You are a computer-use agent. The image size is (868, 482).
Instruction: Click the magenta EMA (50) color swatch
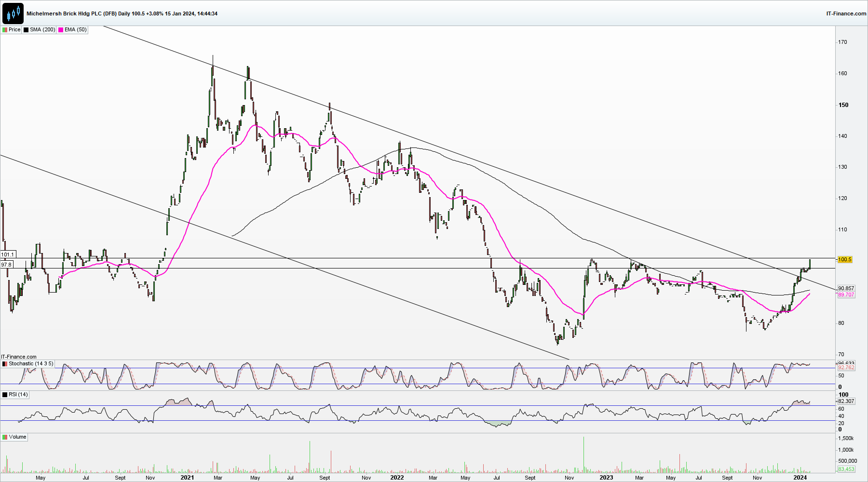pyautogui.click(x=61, y=30)
